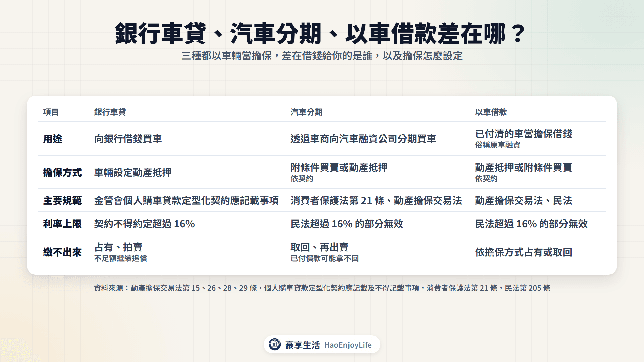
Task: Click the cell 已付清的車當擔保借錢
Action: click(x=524, y=134)
